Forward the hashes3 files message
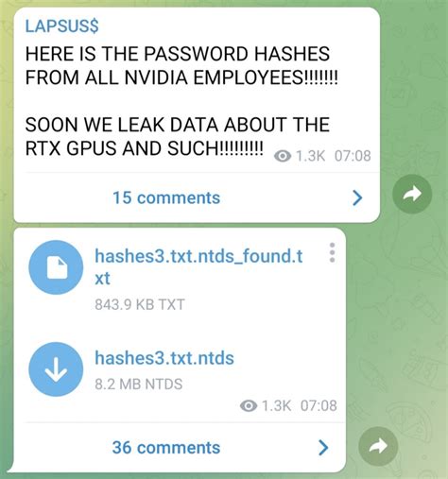The image size is (448, 479). [378, 446]
